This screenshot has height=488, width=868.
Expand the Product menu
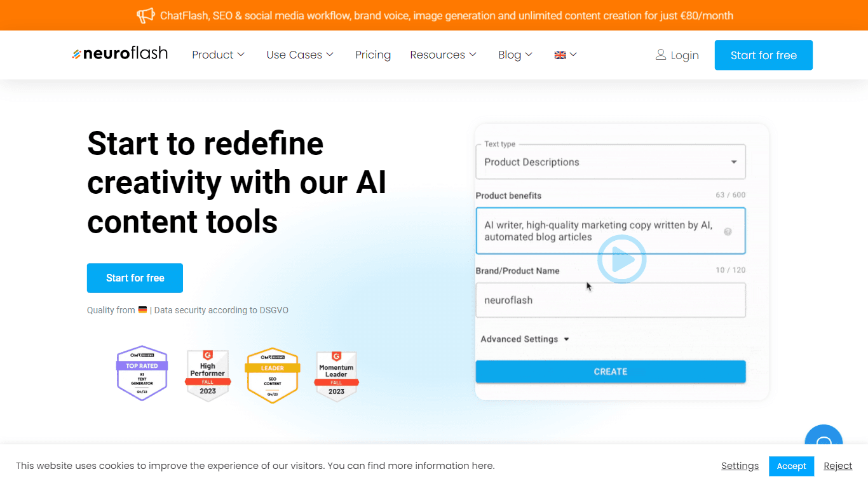(219, 55)
